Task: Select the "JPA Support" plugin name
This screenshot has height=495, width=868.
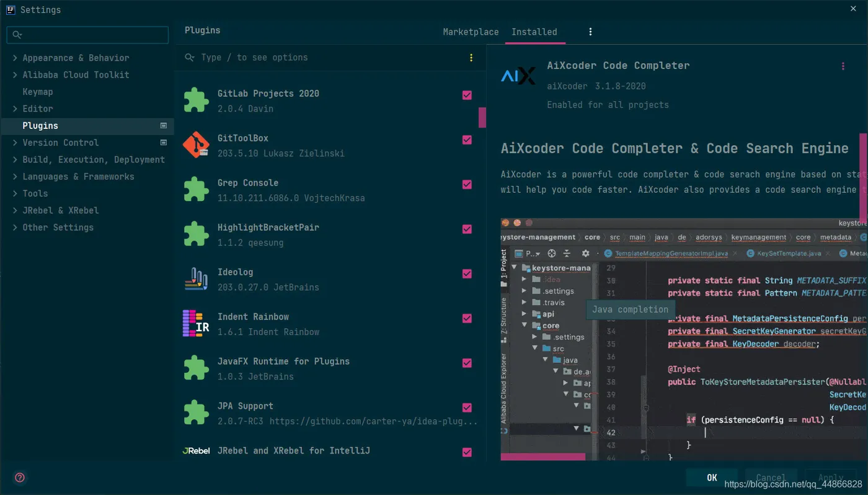Action: 246,406
